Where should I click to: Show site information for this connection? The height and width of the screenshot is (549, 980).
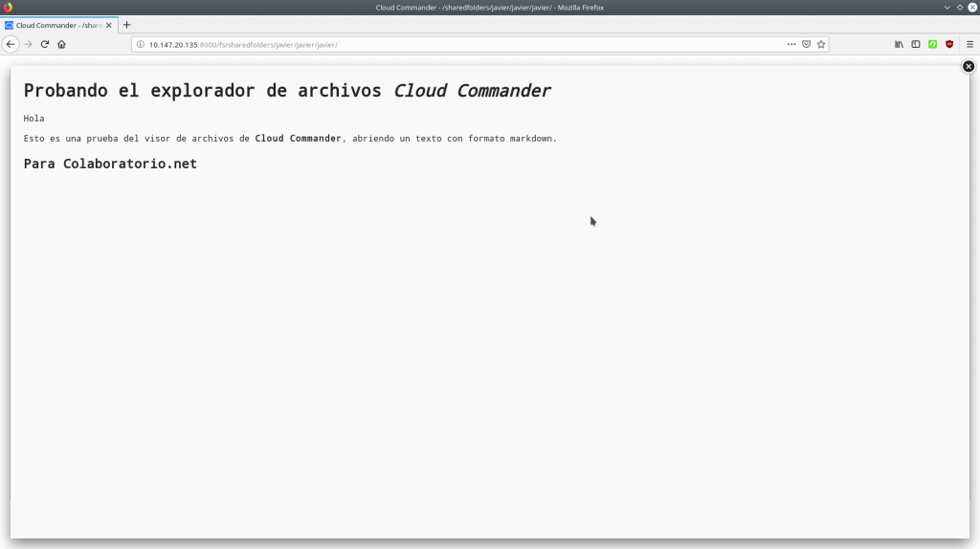pos(140,44)
